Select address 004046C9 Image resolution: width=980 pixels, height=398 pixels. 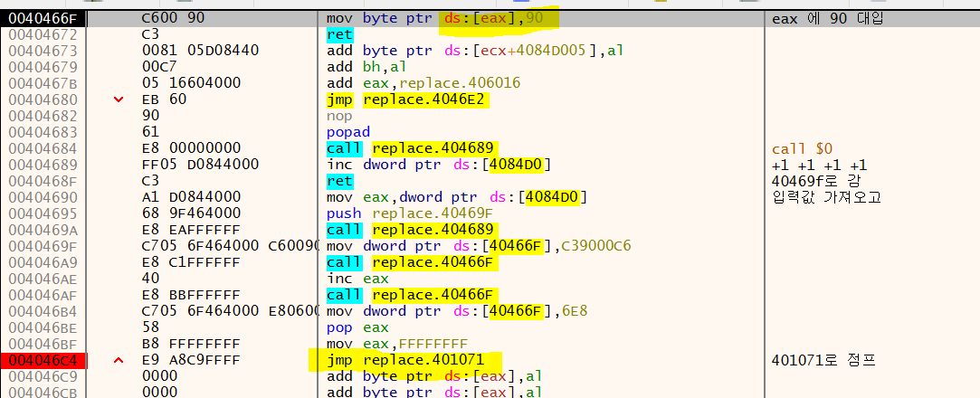[43, 377]
